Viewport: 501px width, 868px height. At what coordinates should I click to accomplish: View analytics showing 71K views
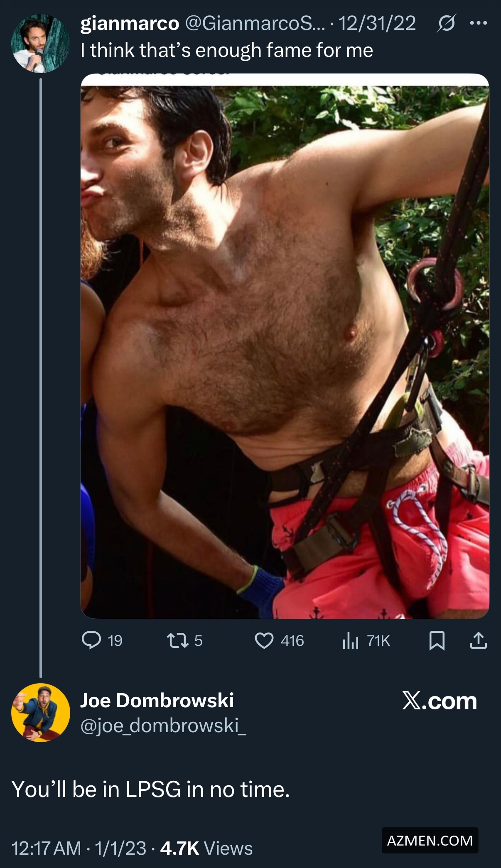pos(351,641)
